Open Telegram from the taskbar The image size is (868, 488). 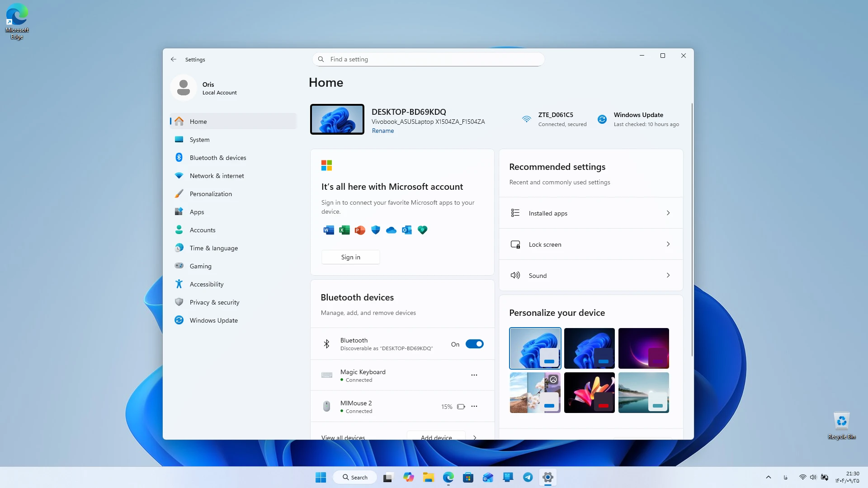click(528, 477)
